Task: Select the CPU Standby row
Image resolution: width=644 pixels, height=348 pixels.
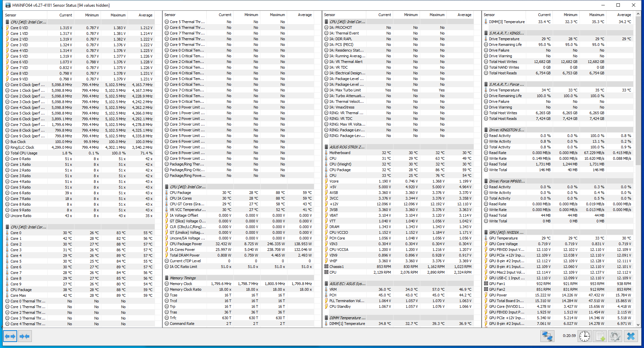Action: (398, 306)
